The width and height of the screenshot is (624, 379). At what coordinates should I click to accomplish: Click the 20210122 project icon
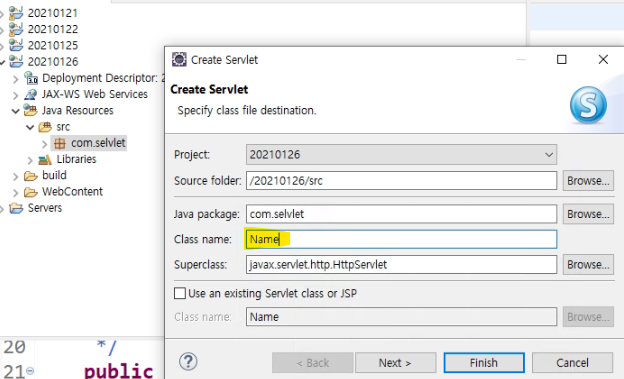pos(16,29)
